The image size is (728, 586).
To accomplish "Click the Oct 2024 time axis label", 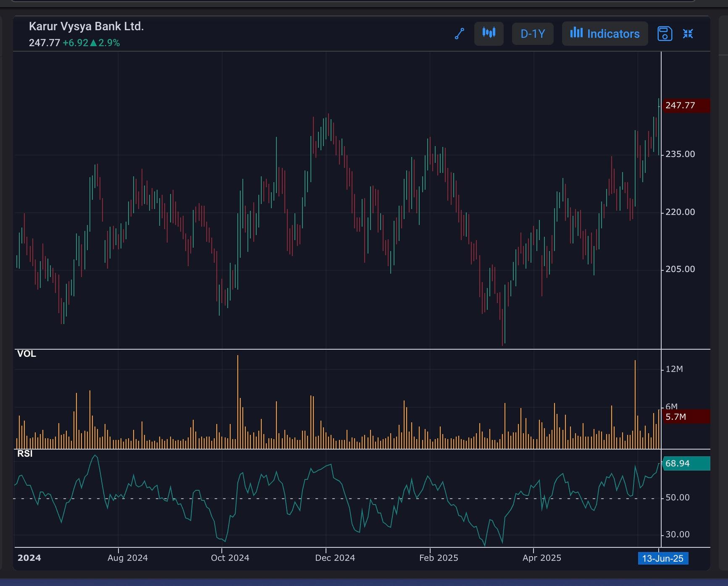I will pos(230,558).
